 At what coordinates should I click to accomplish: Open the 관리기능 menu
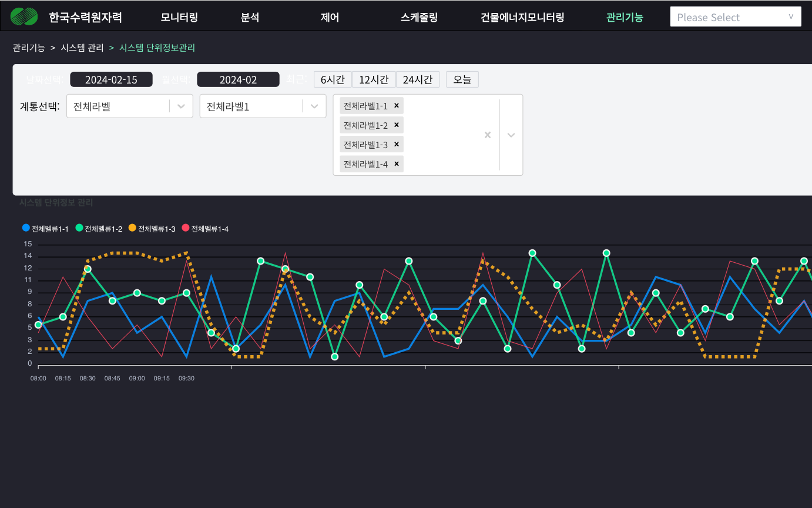point(625,17)
